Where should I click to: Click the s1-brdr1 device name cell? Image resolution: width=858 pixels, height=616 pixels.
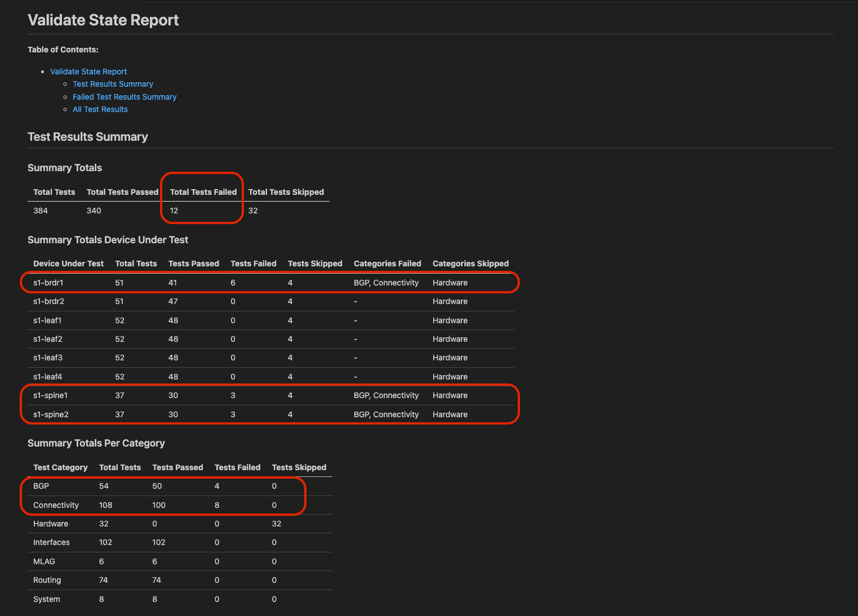[x=48, y=283]
